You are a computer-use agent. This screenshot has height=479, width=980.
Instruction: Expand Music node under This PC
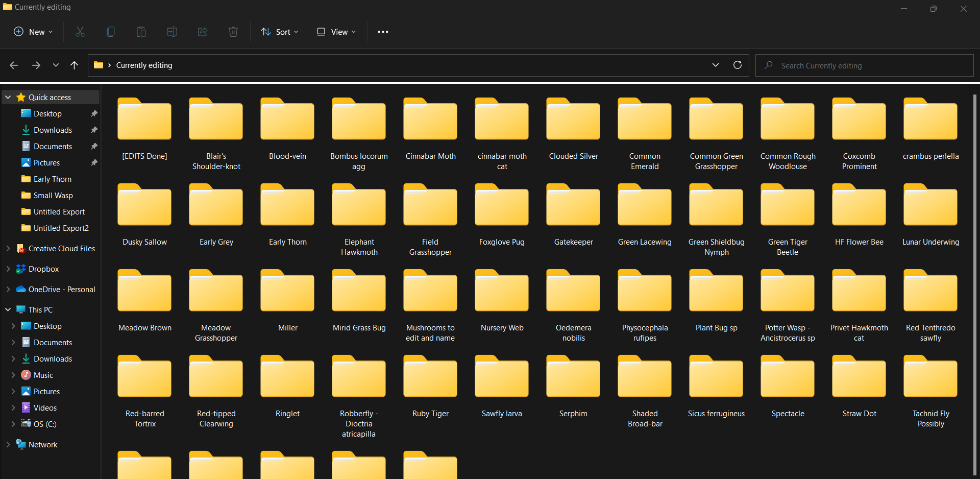13,375
